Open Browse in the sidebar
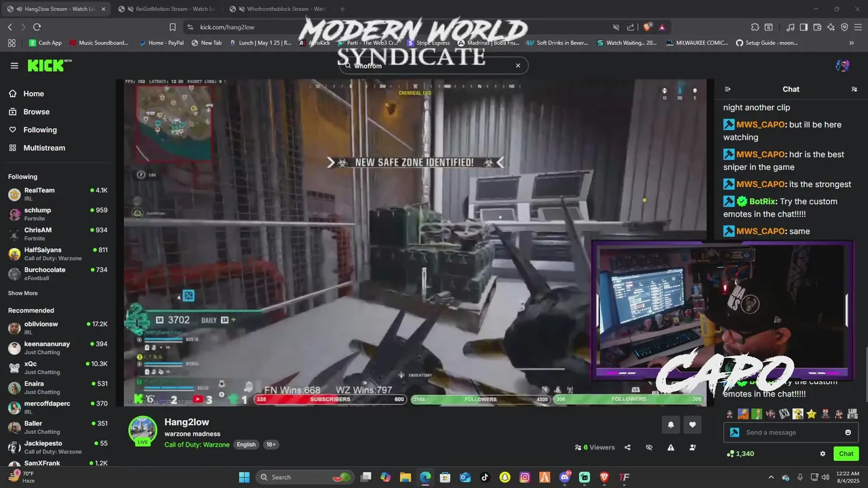The height and width of the screenshot is (488, 868). pos(36,112)
